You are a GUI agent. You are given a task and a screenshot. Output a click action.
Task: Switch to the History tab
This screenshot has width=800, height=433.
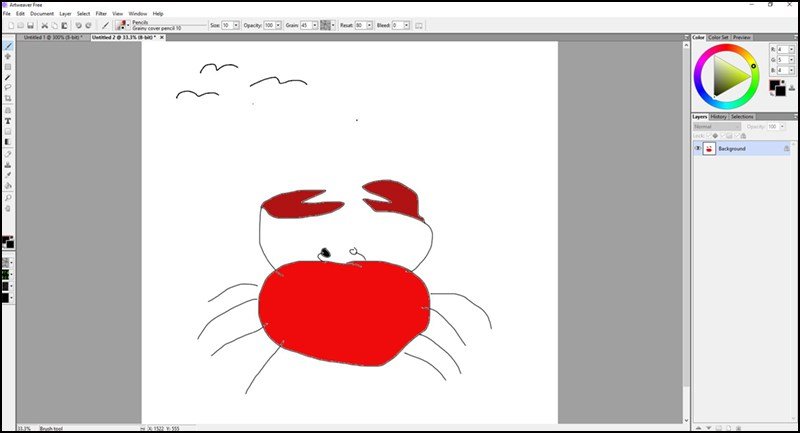tap(719, 116)
